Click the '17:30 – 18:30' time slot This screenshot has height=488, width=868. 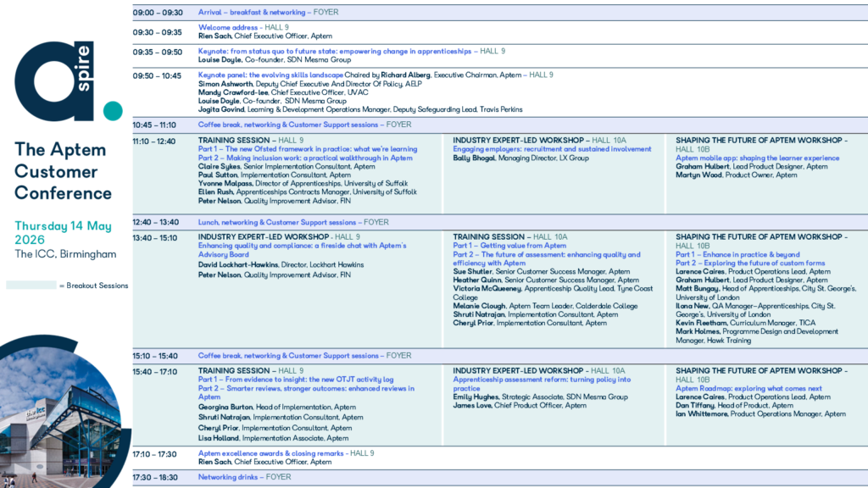point(155,477)
